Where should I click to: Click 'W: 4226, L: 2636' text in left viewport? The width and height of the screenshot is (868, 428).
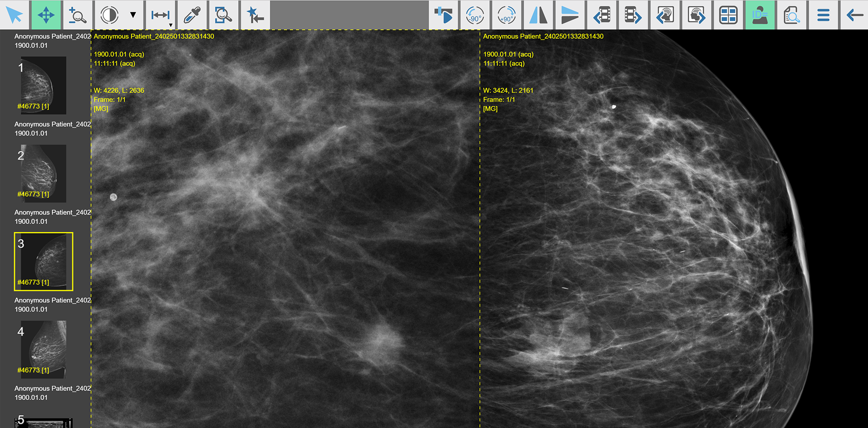[119, 90]
